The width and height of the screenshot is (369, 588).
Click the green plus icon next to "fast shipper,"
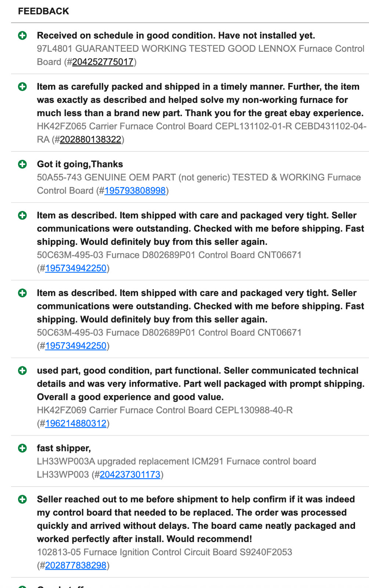coord(22,448)
